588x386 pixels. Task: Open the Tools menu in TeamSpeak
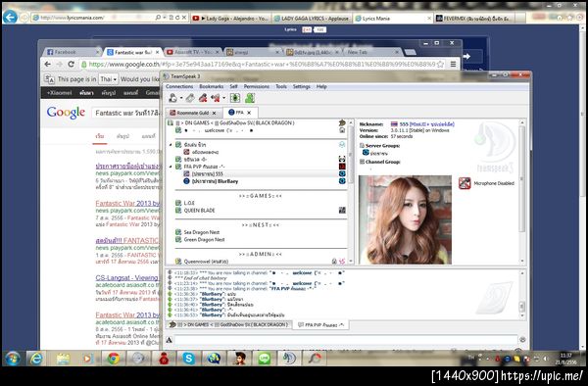(x=281, y=86)
